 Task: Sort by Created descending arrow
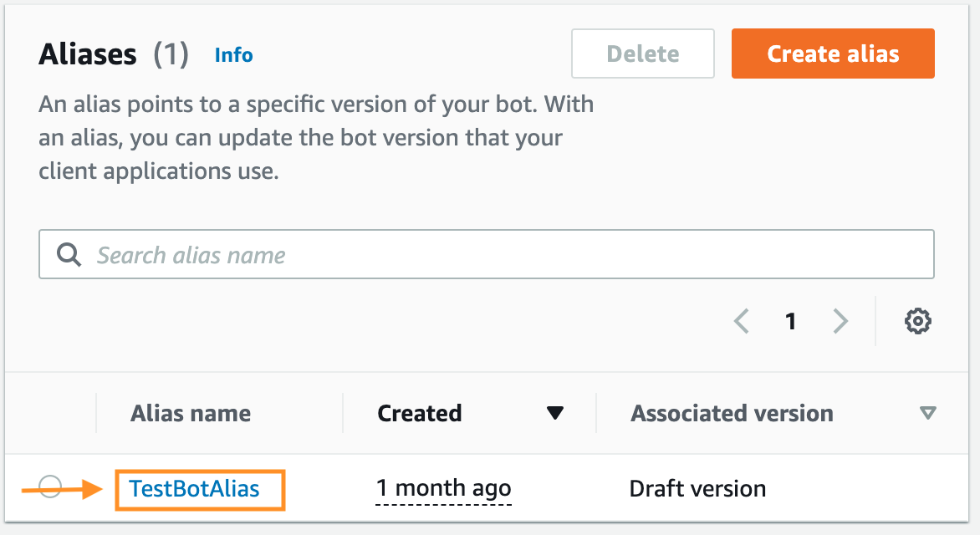point(555,413)
